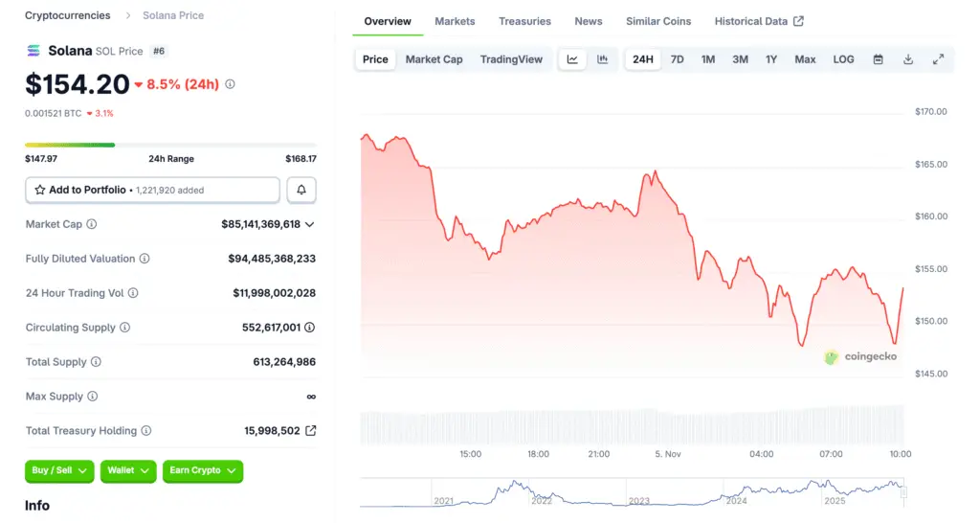
Task: Add Solana to Portfolio
Action: (x=152, y=190)
